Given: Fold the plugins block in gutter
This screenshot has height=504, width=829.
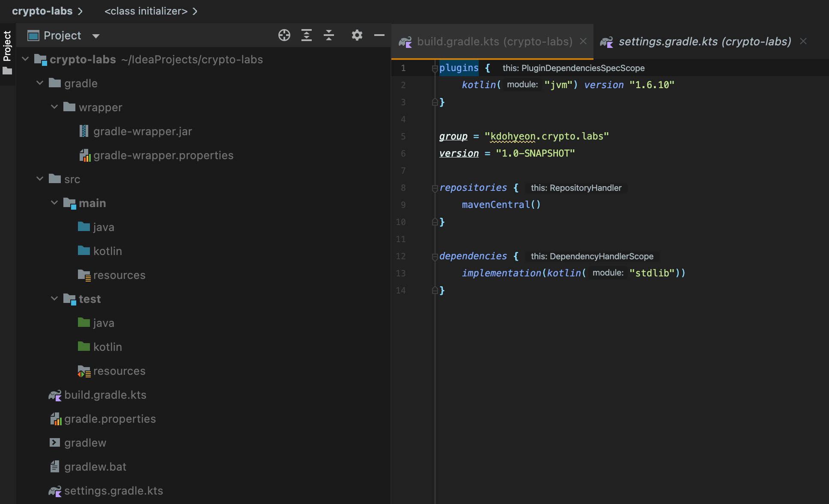Looking at the screenshot, I should [x=435, y=68].
